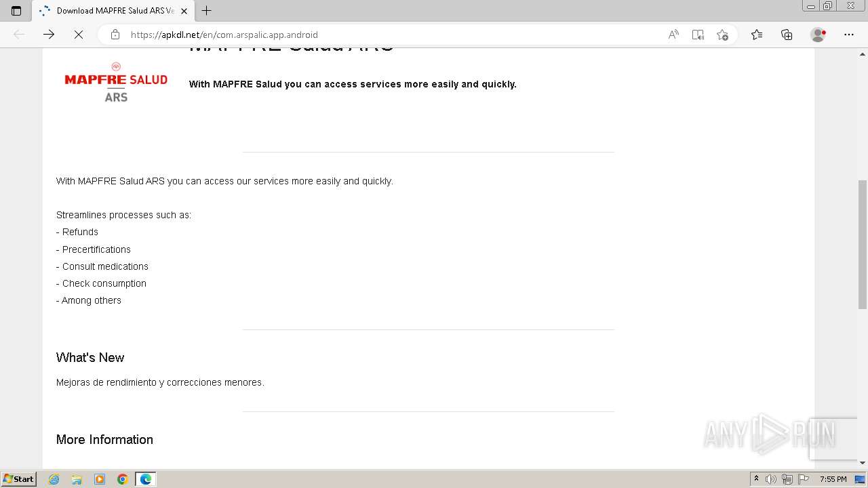Click the MAPFRE Salud ARS logo

[116, 82]
